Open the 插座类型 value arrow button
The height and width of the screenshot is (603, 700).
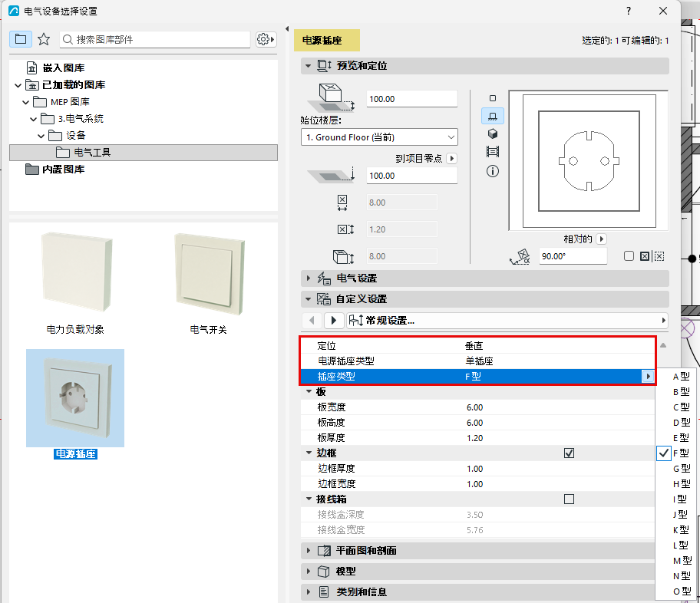(x=648, y=376)
